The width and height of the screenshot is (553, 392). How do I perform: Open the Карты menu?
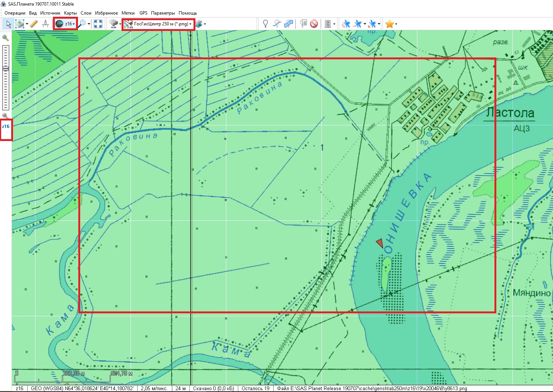(x=70, y=13)
